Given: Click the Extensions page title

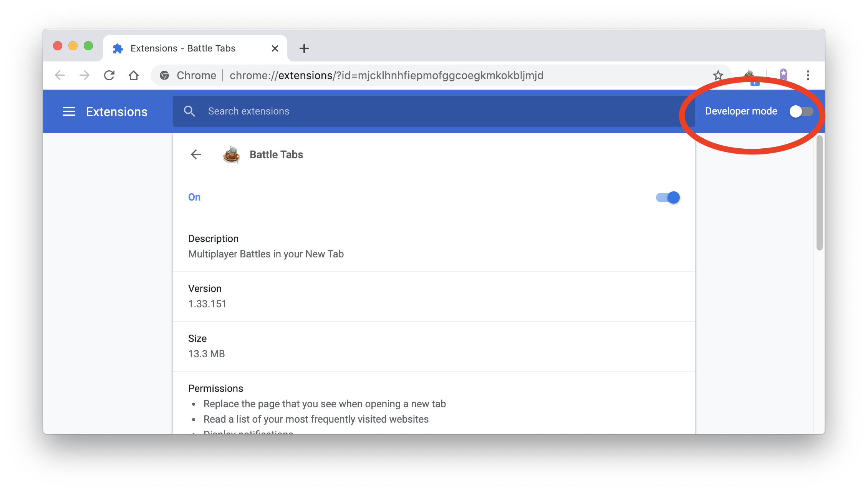Looking at the screenshot, I should tap(116, 112).
